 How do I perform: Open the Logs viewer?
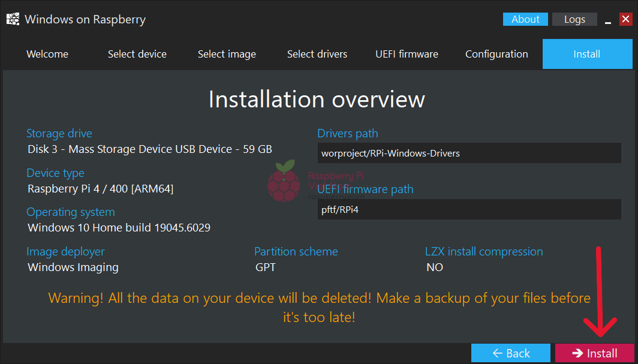click(x=574, y=19)
